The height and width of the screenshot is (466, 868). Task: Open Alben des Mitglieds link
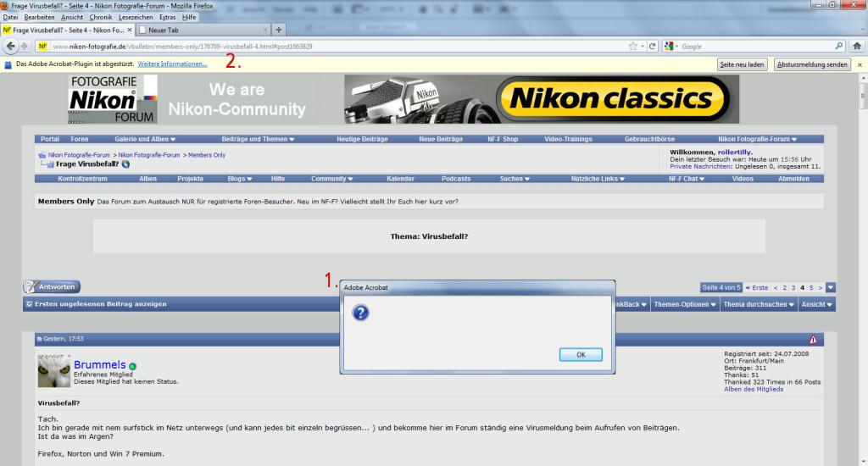point(754,390)
